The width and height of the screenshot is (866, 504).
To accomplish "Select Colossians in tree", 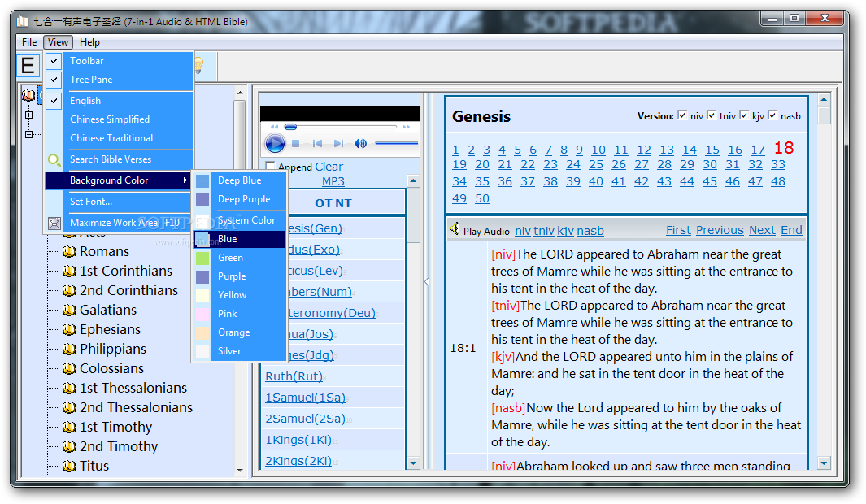I will 111,369.
